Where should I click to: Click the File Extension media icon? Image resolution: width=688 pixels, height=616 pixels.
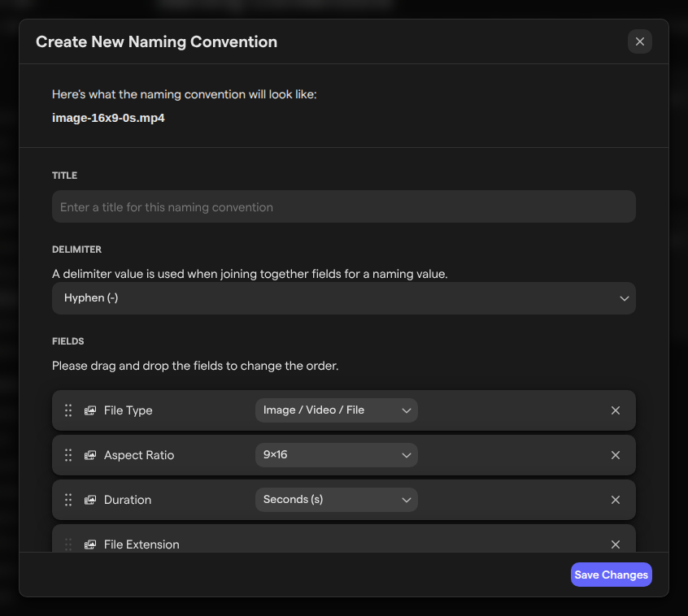click(x=90, y=544)
